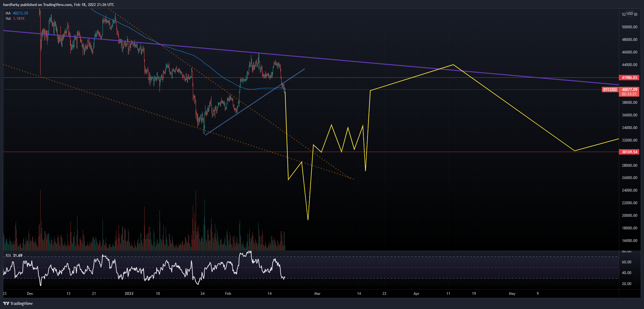Click the 2022 label on time axis

point(129,294)
